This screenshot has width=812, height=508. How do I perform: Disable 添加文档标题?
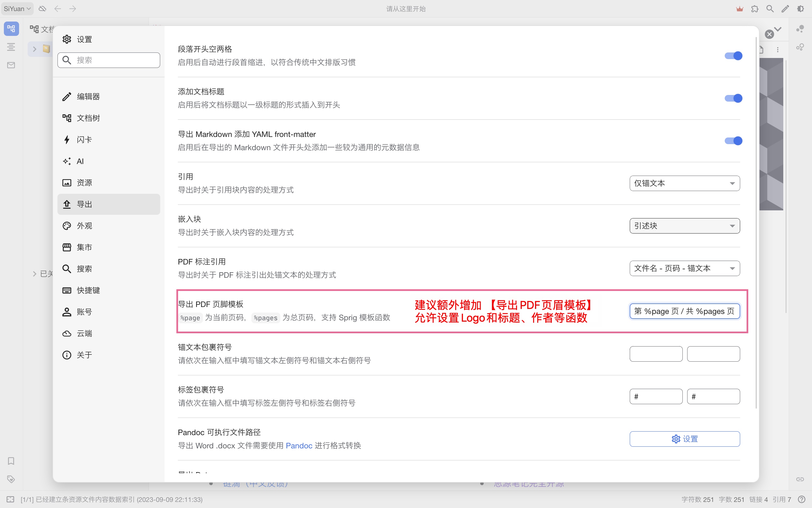(x=734, y=98)
